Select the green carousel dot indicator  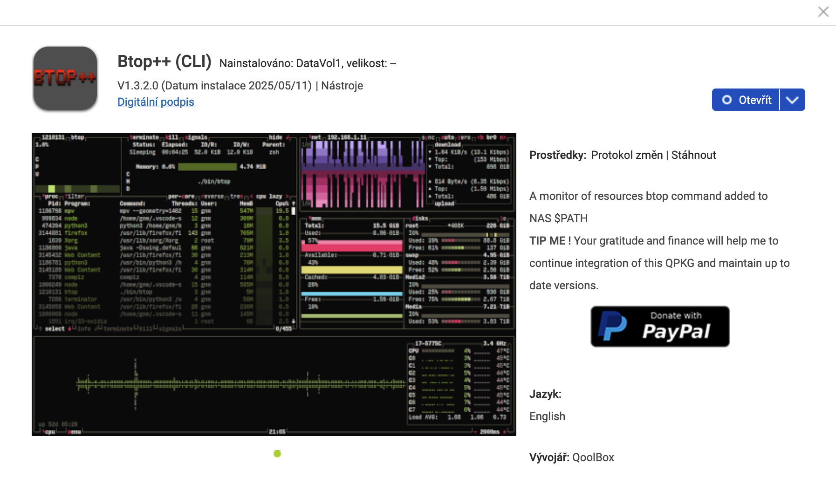277,453
